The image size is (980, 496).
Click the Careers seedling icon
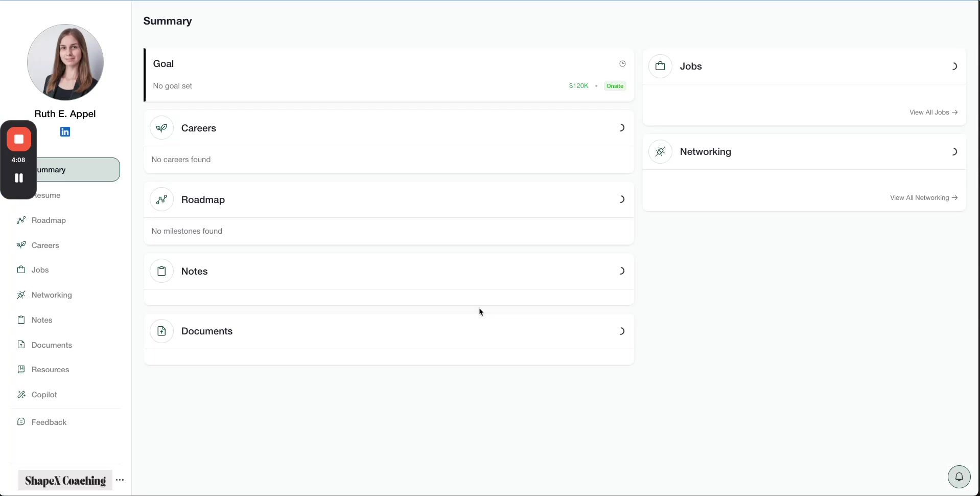[161, 128]
